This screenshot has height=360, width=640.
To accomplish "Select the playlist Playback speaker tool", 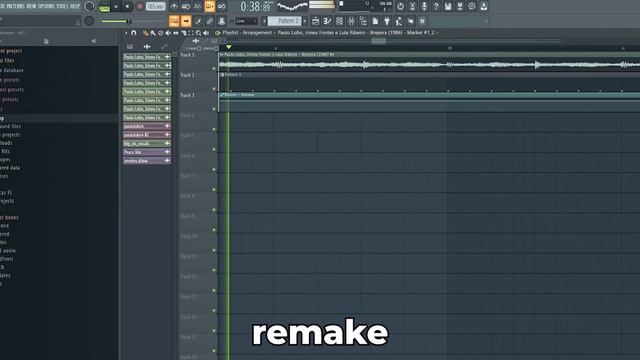I will point(206,33).
